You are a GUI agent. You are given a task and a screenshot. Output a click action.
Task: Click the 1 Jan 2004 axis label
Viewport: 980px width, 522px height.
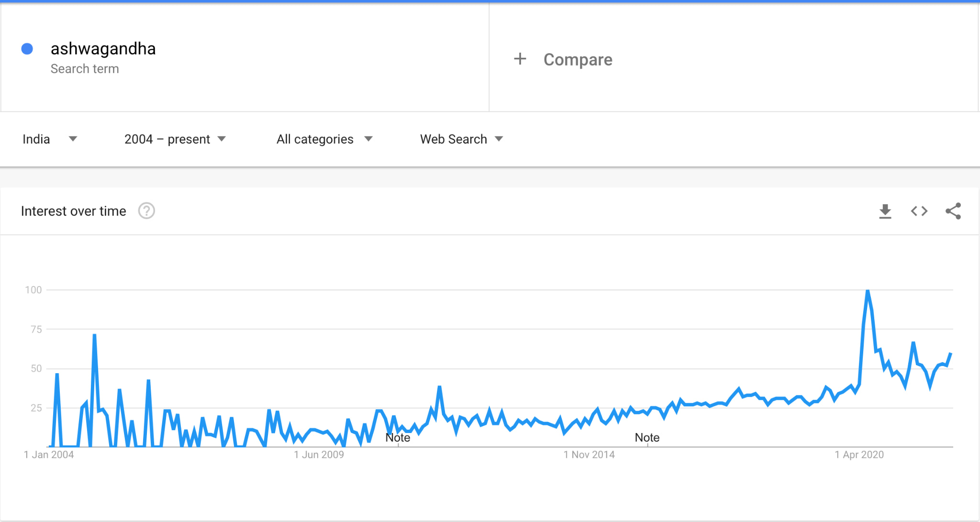(x=49, y=455)
